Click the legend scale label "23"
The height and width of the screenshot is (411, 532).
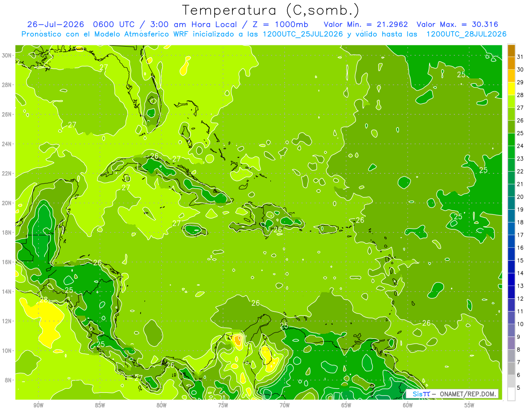pos(520,159)
